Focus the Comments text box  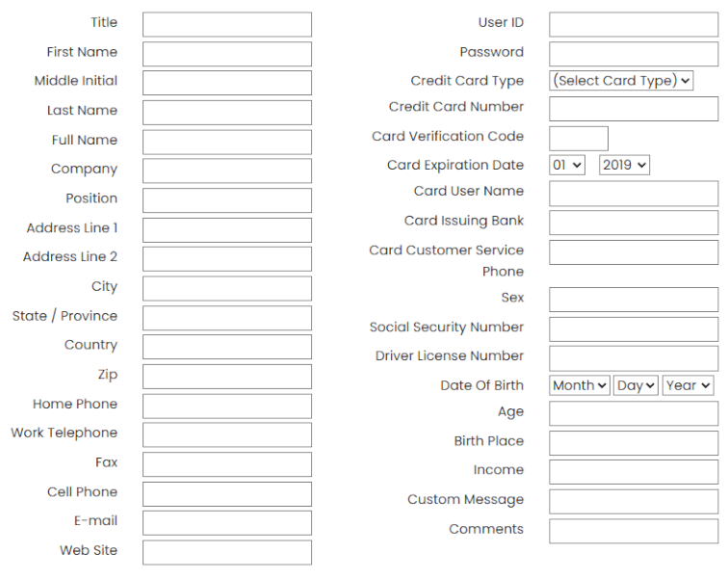point(634,531)
